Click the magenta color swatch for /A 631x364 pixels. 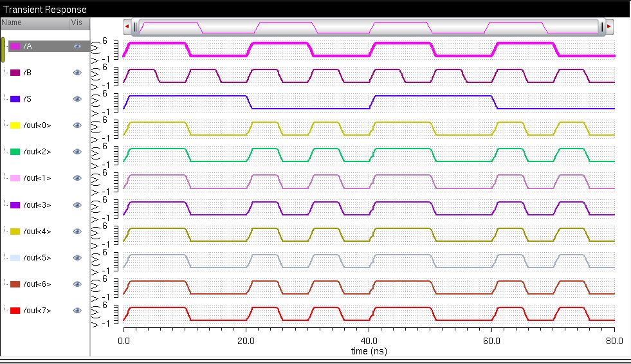(x=15, y=46)
